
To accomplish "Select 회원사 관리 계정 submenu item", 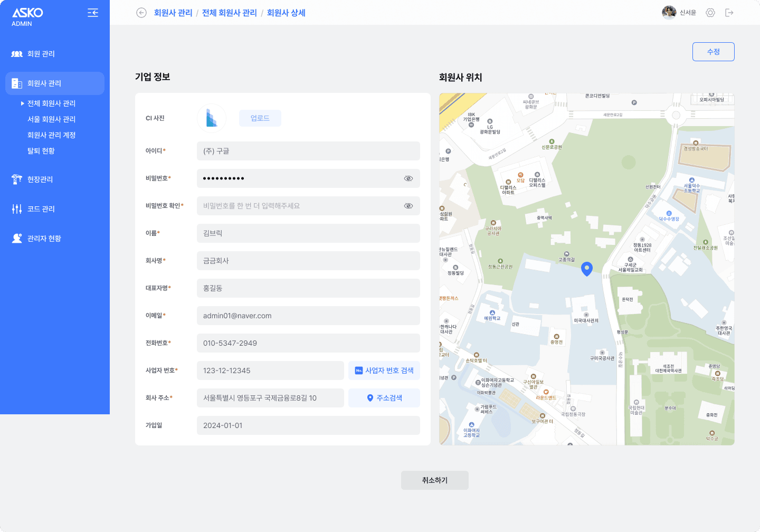I will click(51, 135).
